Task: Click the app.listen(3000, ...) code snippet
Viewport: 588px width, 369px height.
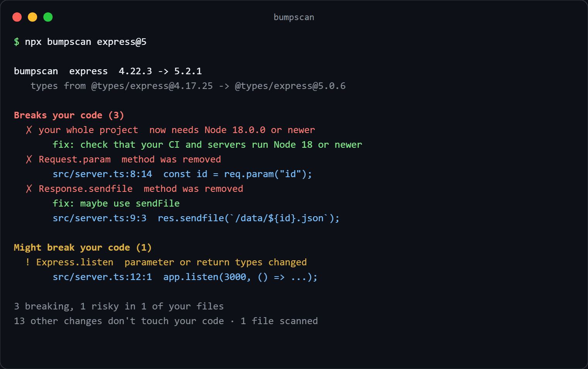Action: pyautogui.click(x=240, y=277)
